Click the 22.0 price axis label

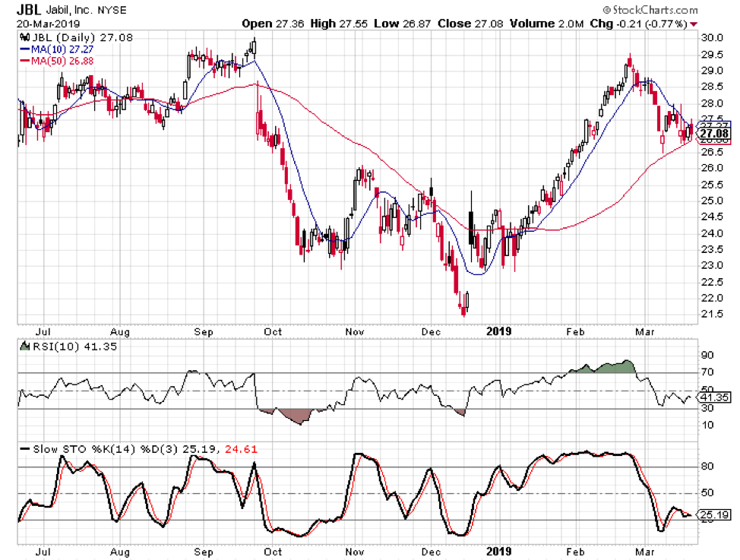(712, 298)
